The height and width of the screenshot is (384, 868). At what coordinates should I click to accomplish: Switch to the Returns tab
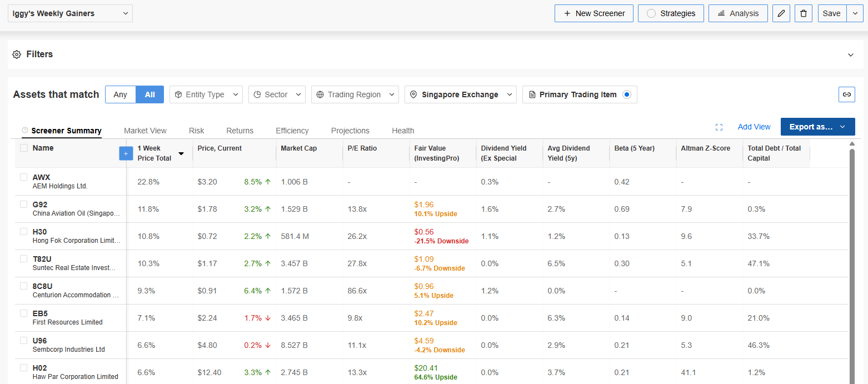[240, 131]
